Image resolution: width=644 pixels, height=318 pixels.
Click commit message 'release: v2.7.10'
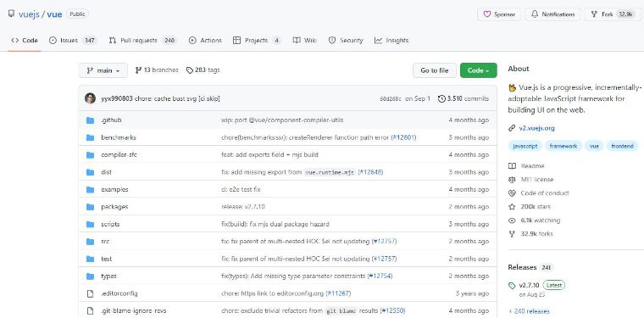[242, 207]
